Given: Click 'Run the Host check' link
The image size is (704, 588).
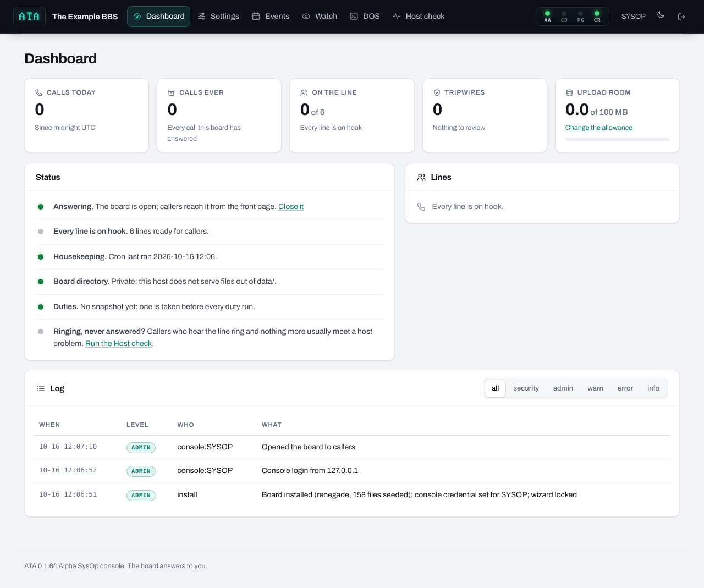Looking at the screenshot, I should point(118,344).
